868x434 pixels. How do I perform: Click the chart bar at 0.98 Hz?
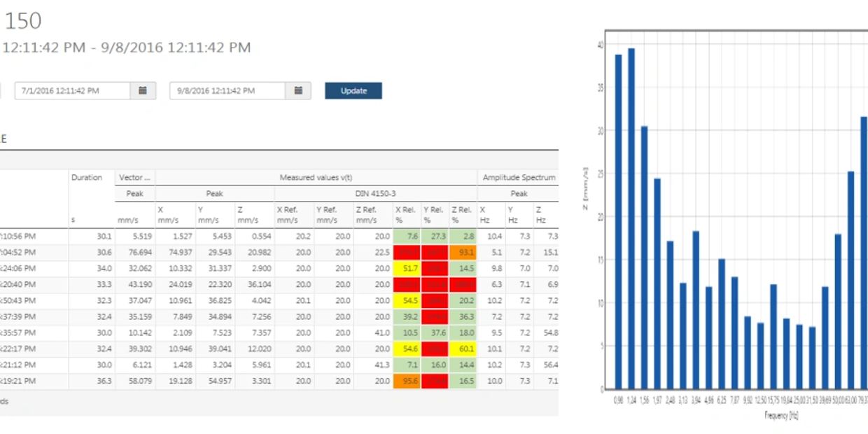[x=618, y=221]
